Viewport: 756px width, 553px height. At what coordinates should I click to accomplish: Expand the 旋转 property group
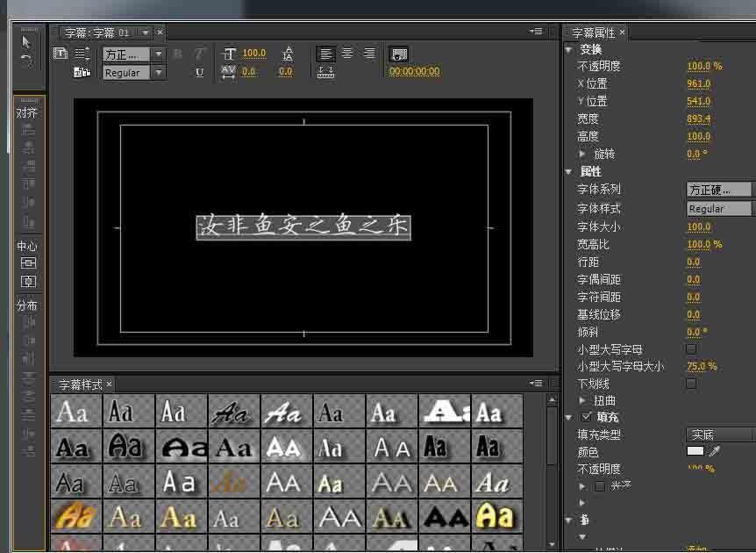[582, 154]
